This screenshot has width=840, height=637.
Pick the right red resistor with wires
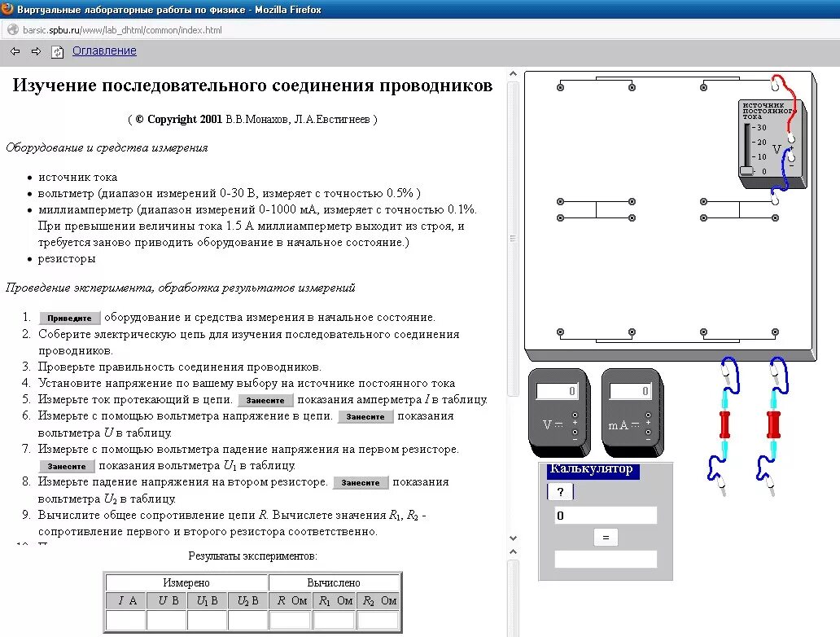(773, 425)
